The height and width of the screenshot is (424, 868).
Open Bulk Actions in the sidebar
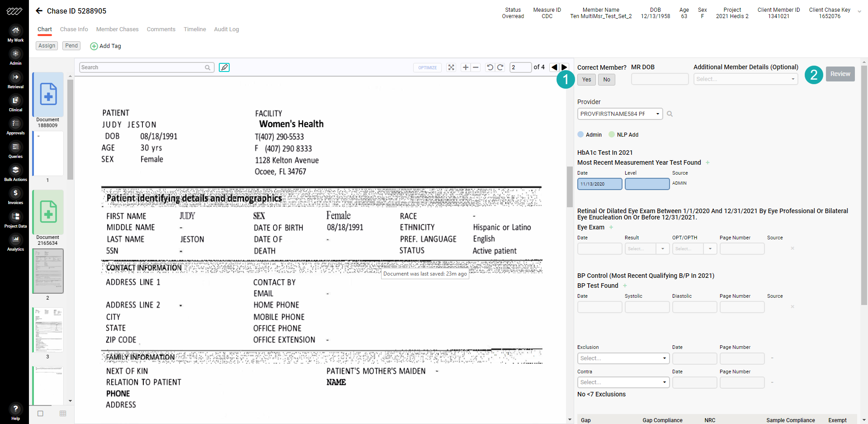coord(15,173)
